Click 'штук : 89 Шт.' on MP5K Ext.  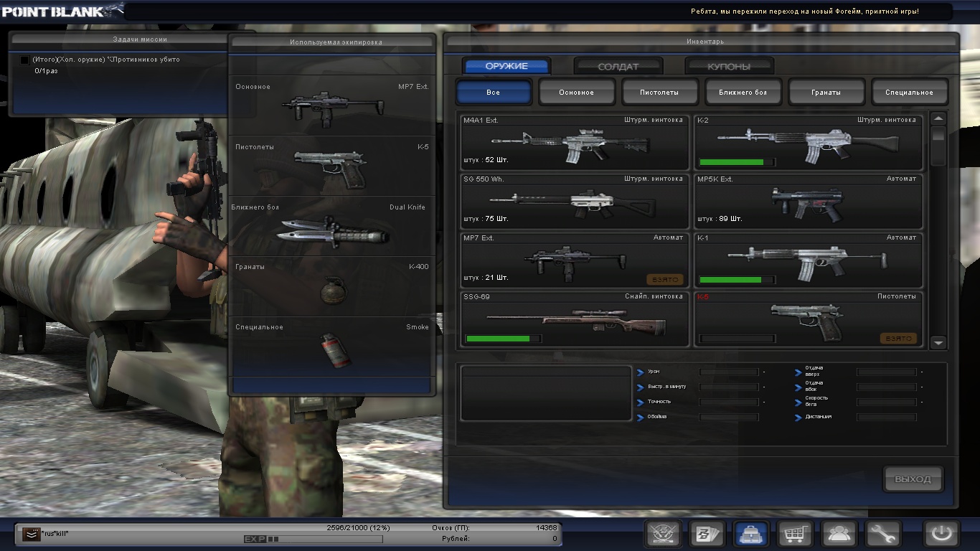click(x=720, y=219)
